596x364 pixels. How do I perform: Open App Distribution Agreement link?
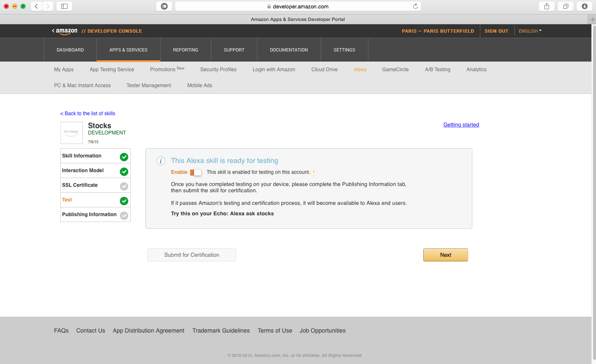(148, 331)
